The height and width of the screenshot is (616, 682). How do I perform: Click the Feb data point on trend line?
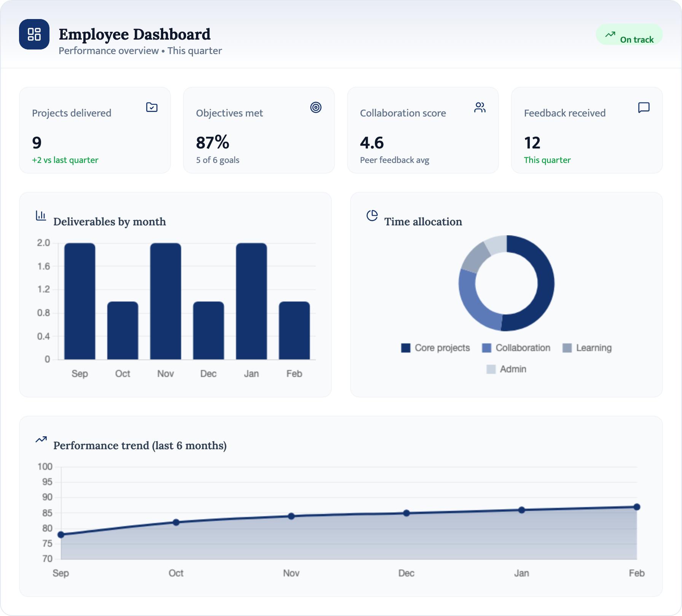[x=637, y=507]
